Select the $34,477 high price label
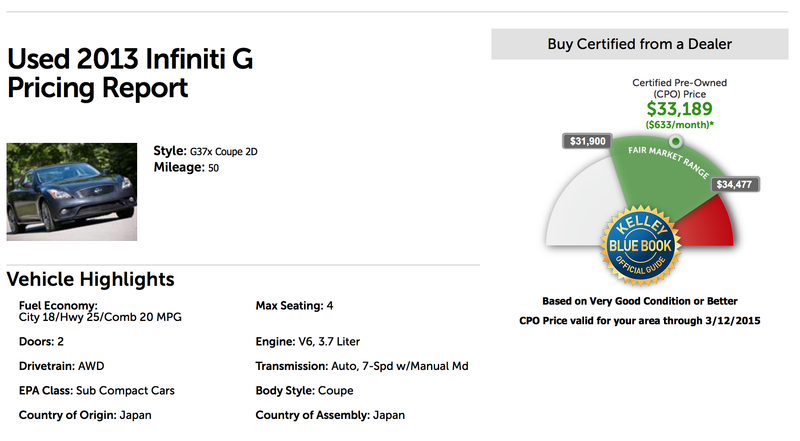This screenshot has width=800, height=441. click(734, 184)
